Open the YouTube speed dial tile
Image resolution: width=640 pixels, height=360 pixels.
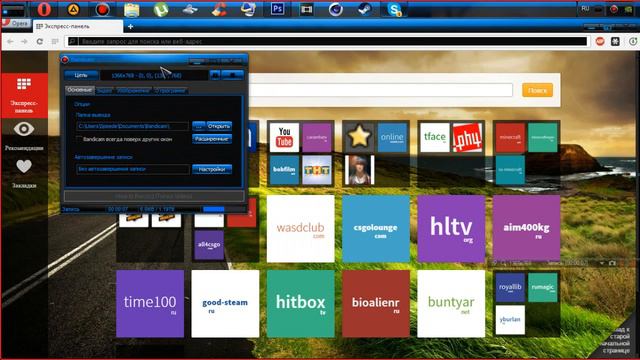click(284, 138)
